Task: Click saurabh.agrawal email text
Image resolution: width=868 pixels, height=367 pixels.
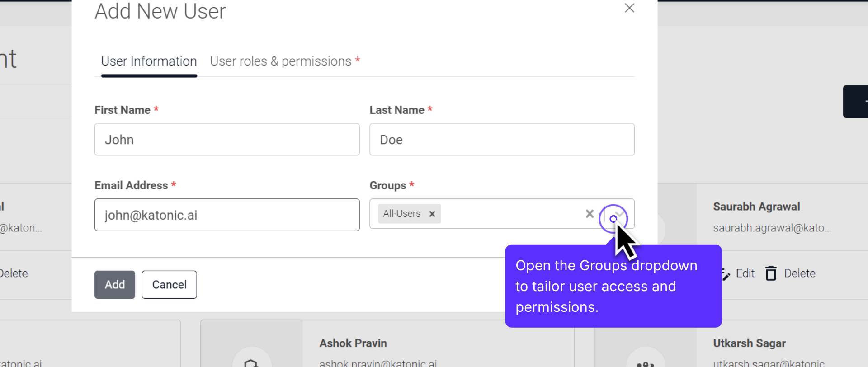Action: [772, 228]
